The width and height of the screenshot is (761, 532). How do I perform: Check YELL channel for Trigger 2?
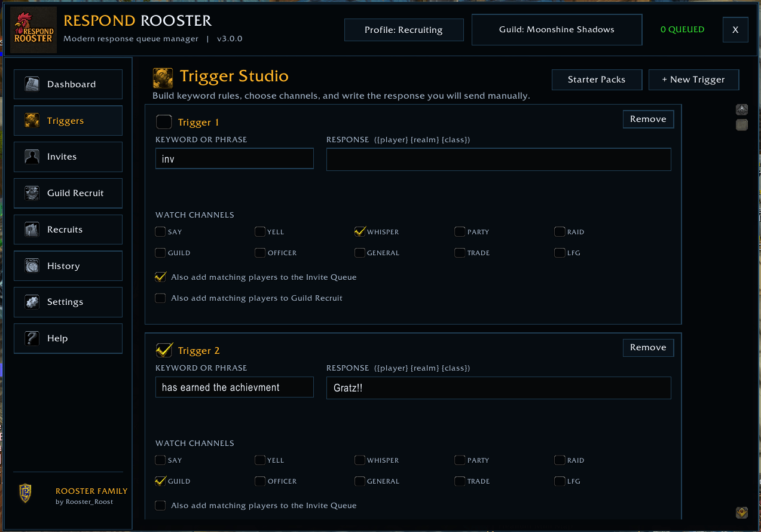click(260, 460)
